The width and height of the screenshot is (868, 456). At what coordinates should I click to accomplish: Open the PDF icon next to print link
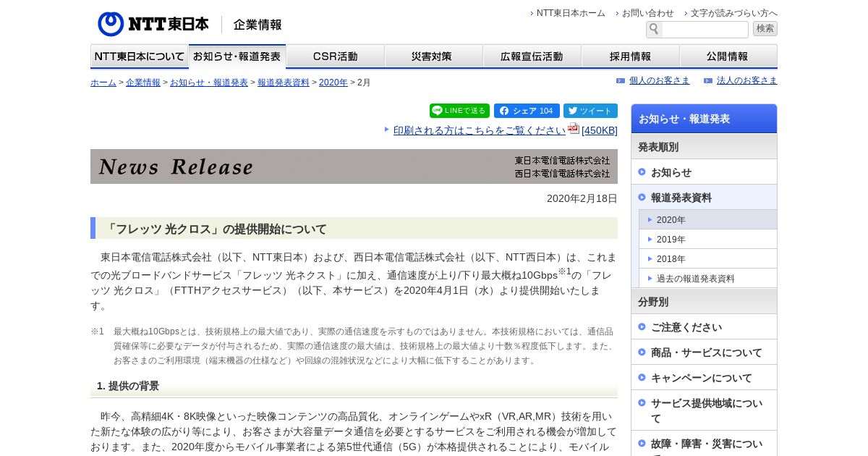573,129
